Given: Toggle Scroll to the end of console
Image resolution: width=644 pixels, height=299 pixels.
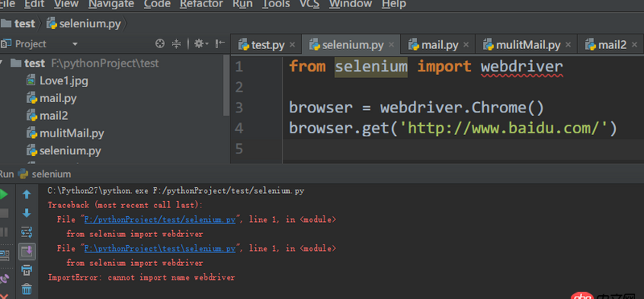Looking at the screenshot, I should pos(27,252).
